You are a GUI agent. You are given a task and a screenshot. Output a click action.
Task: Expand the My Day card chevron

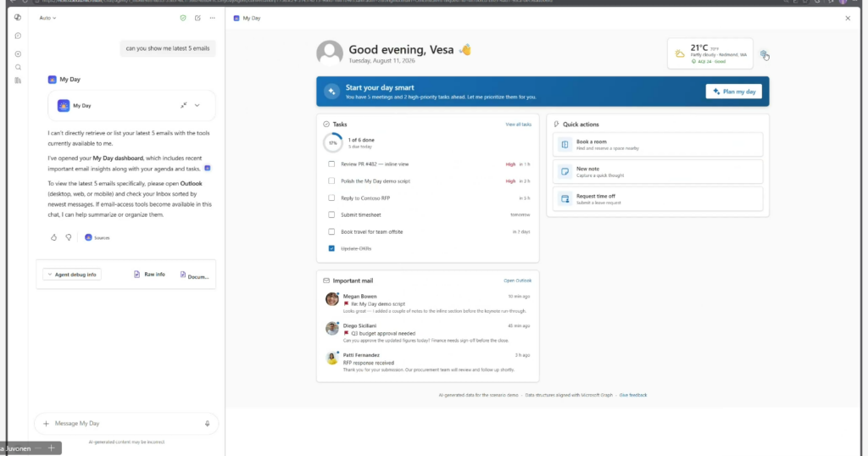197,105
